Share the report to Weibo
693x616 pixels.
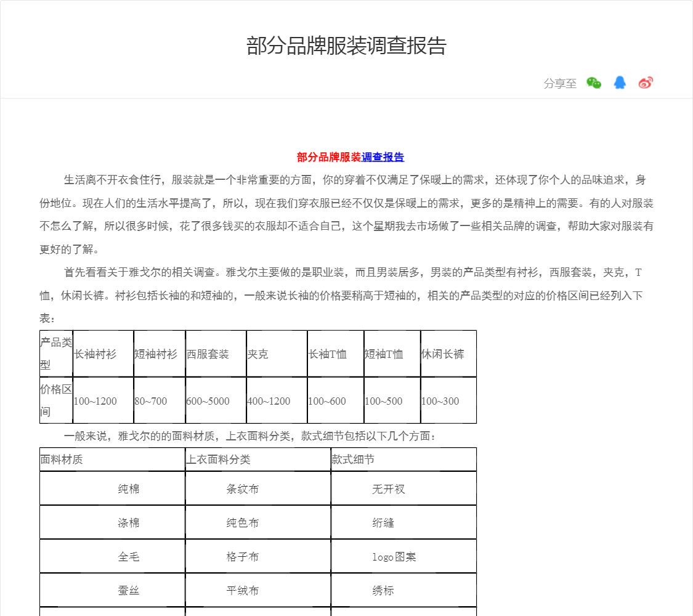point(646,83)
